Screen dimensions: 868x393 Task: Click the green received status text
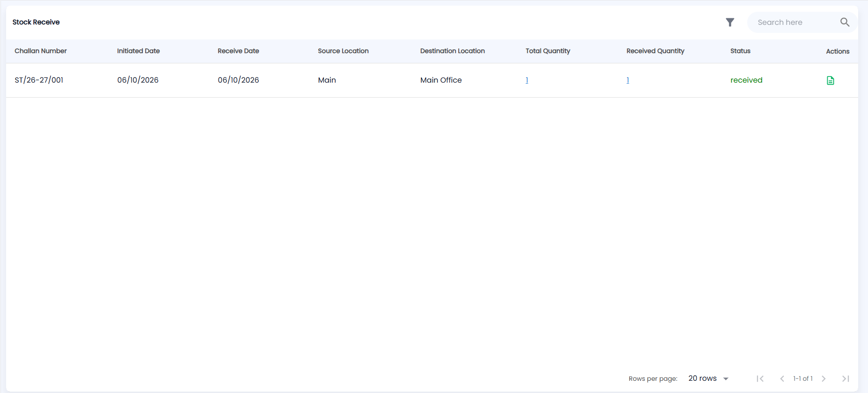pyautogui.click(x=746, y=80)
